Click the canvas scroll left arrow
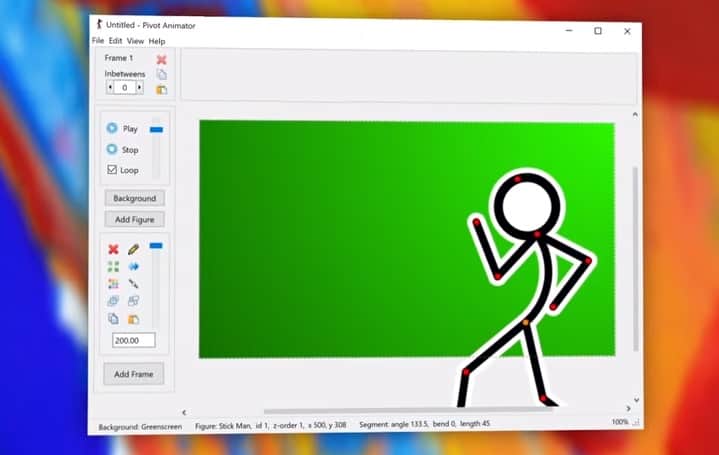This screenshot has width=719, height=455. pyautogui.click(x=184, y=412)
